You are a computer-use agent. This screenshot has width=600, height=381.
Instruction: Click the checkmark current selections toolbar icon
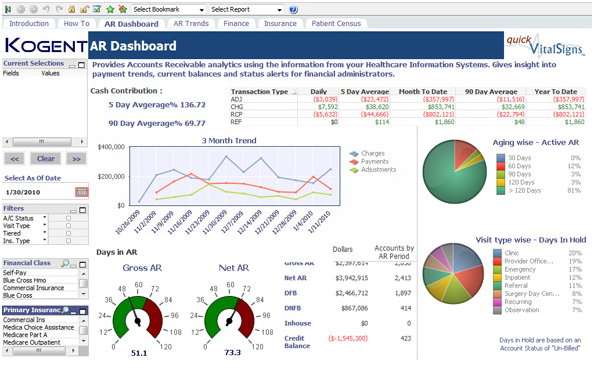click(x=97, y=9)
